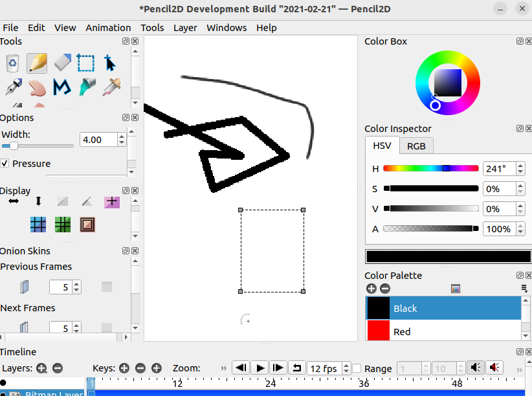
Task: Play the animation
Action: pos(260,368)
